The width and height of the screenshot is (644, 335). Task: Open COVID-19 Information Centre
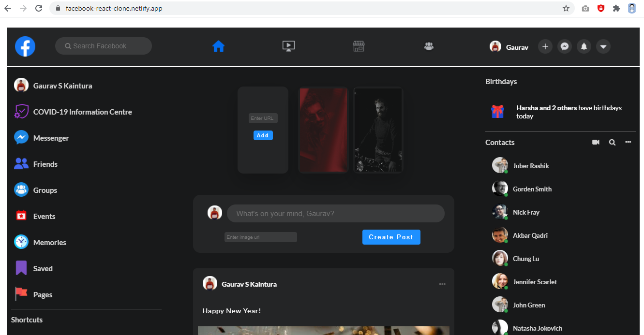[73, 112]
